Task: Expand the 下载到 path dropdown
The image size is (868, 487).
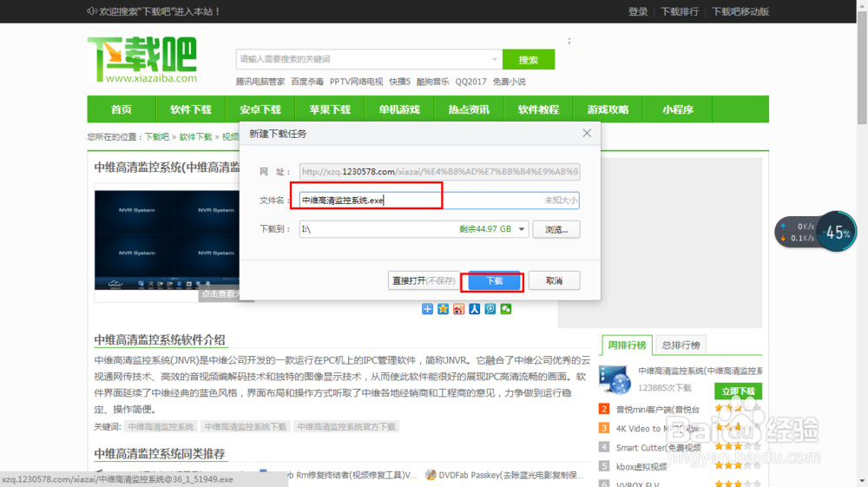Action: (x=522, y=229)
